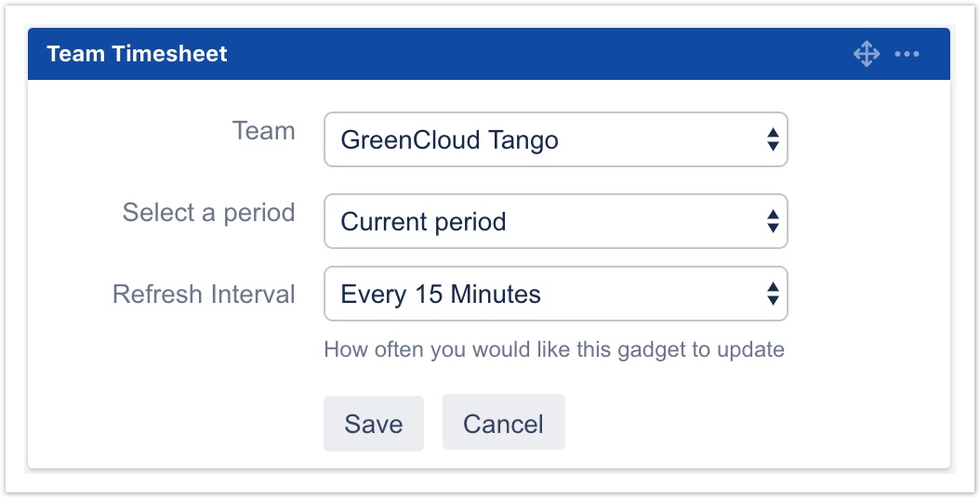Open the Team dropdown
Screen dimensions: 980x498
(x=555, y=140)
